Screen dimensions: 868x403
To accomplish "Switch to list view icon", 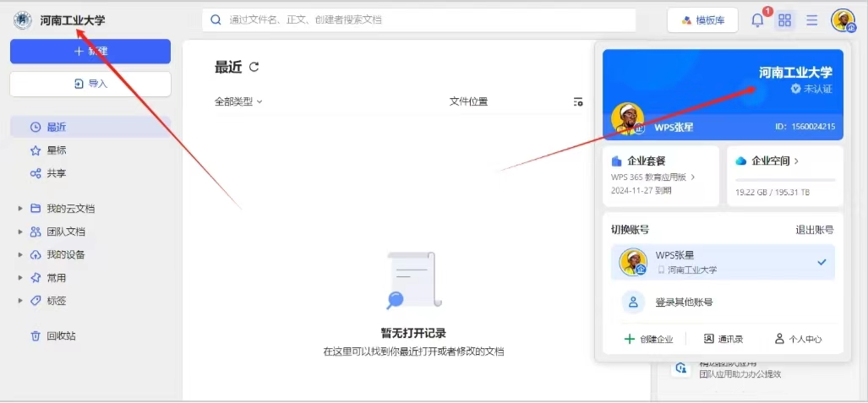I will (x=812, y=20).
